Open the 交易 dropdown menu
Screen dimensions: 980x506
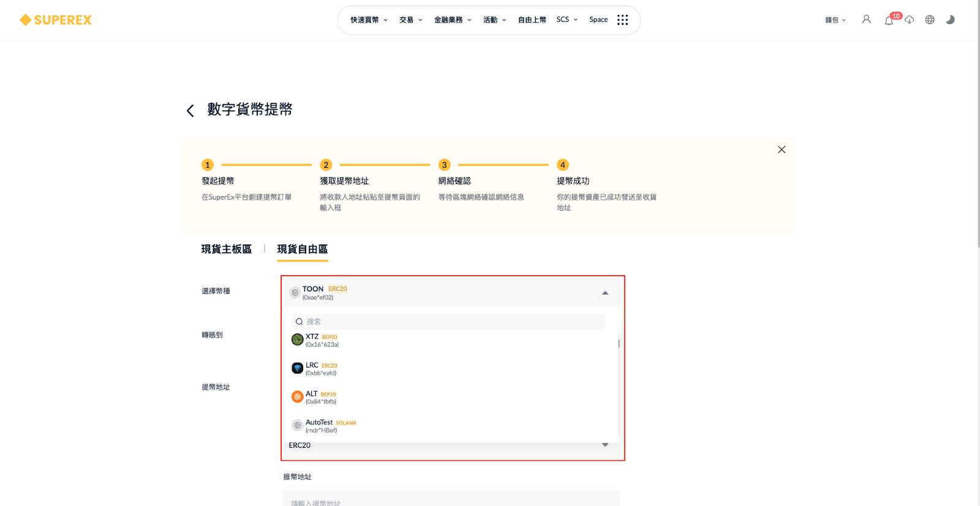pyautogui.click(x=410, y=20)
